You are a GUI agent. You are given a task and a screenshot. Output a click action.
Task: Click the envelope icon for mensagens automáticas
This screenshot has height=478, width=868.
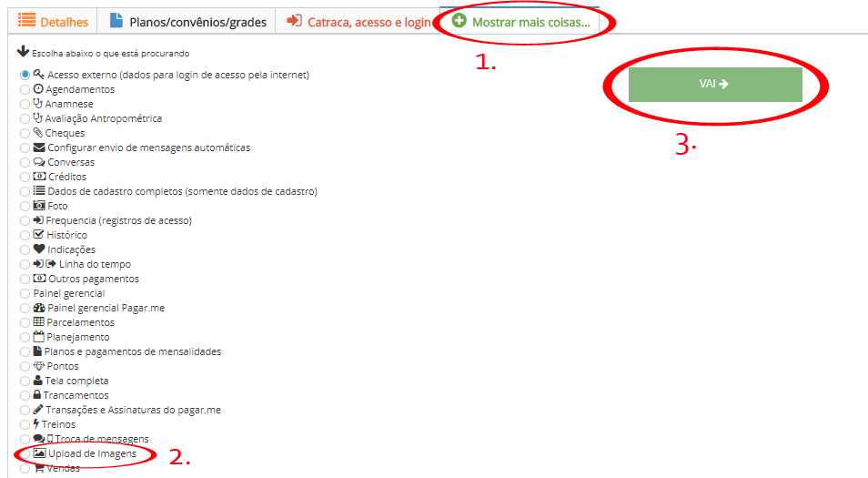39,147
